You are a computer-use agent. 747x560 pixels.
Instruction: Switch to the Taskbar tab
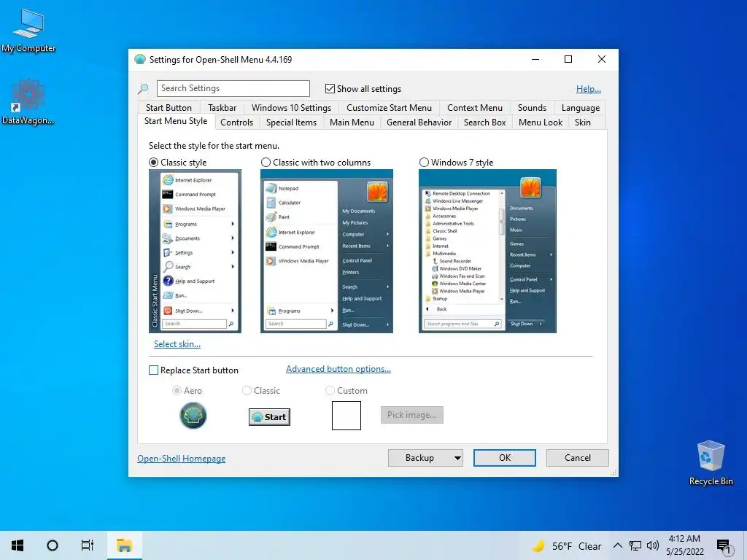pyautogui.click(x=222, y=108)
